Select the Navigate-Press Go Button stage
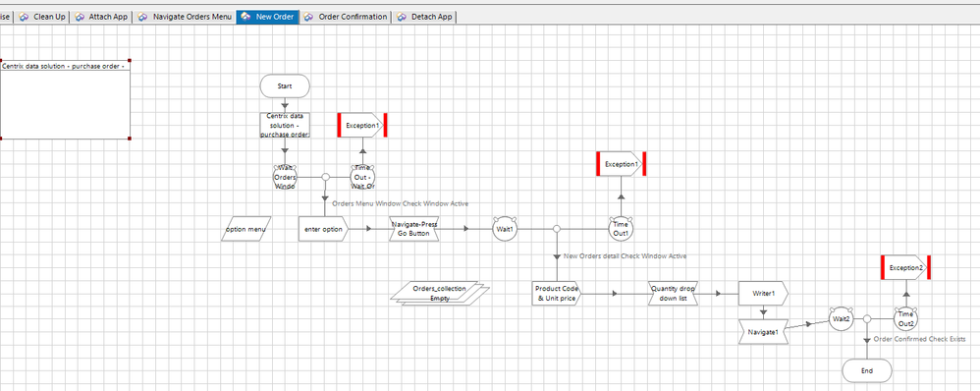980x391 pixels. pyautogui.click(x=414, y=229)
